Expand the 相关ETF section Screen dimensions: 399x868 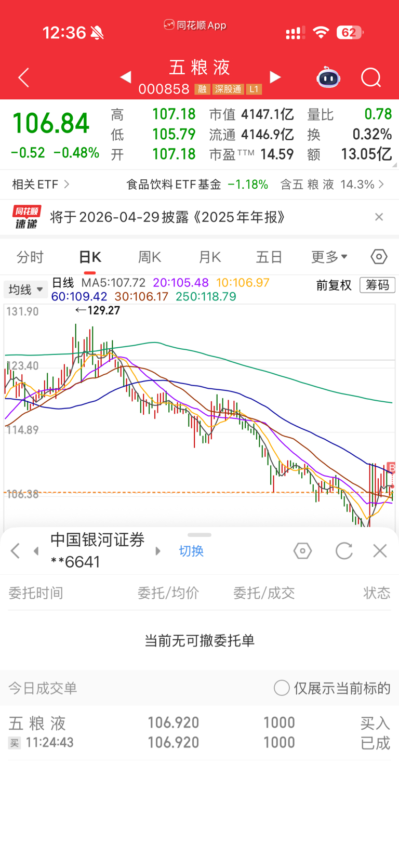pos(41,185)
